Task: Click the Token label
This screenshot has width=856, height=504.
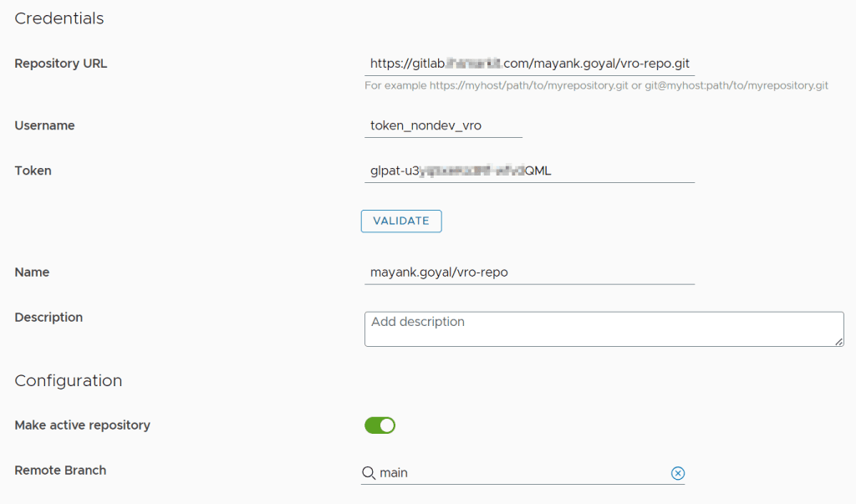Action: pyautogui.click(x=33, y=171)
